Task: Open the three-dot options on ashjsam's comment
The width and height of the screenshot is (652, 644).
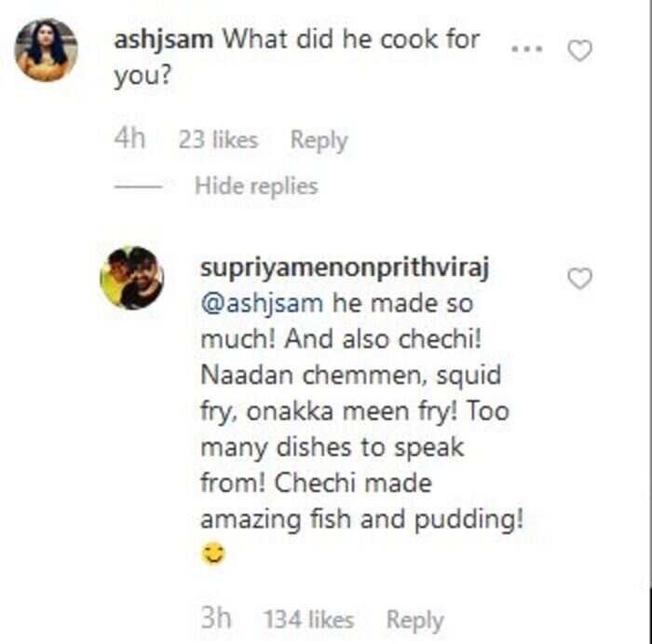Action: tap(527, 49)
